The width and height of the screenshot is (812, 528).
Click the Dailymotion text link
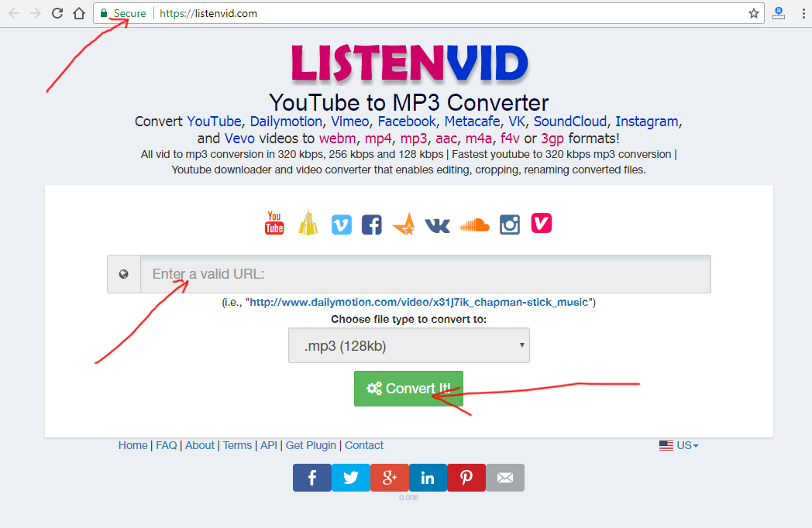(x=286, y=121)
